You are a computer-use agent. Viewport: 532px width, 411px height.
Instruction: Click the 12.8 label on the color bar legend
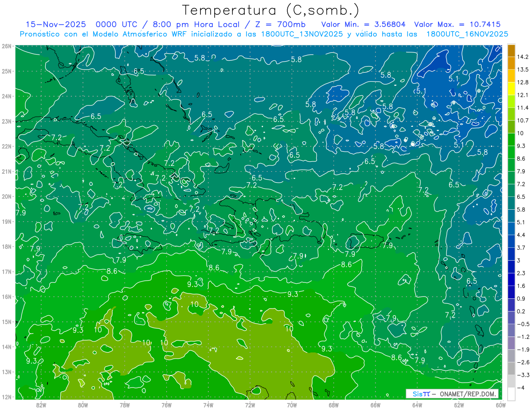click(523, 82)
